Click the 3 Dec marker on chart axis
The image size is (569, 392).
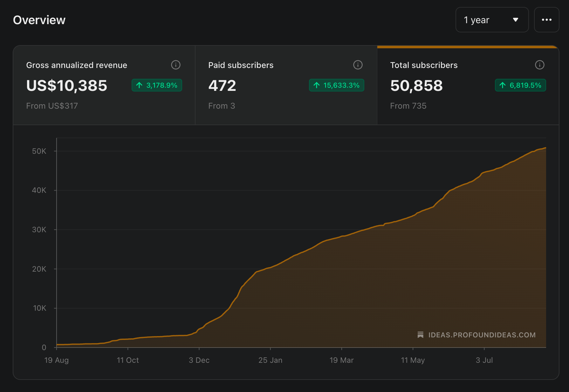click(x=199, y=360)
